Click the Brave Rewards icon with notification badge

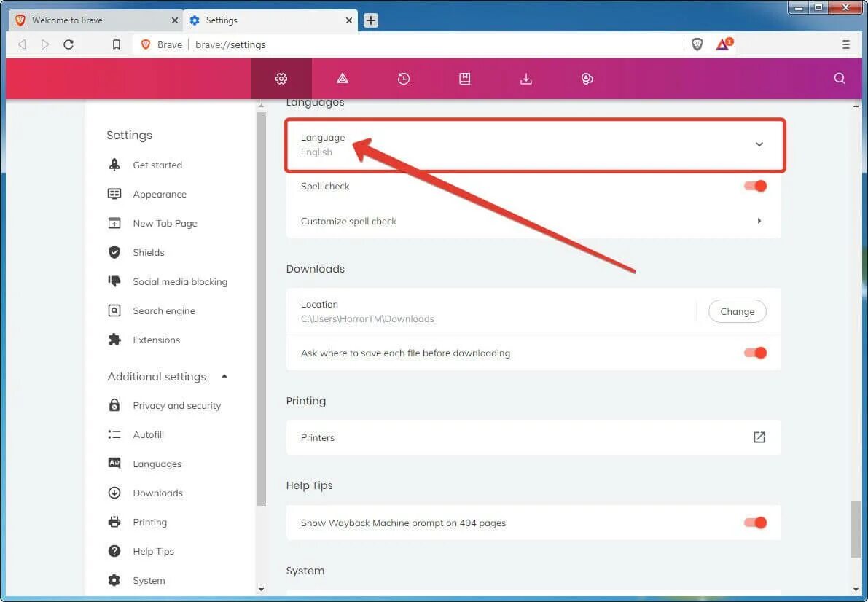coord(724,44)
